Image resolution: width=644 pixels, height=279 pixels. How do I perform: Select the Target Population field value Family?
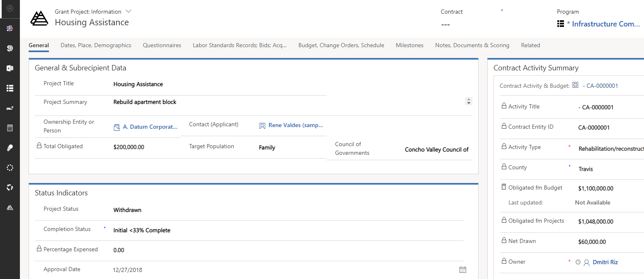pos(267,147)
